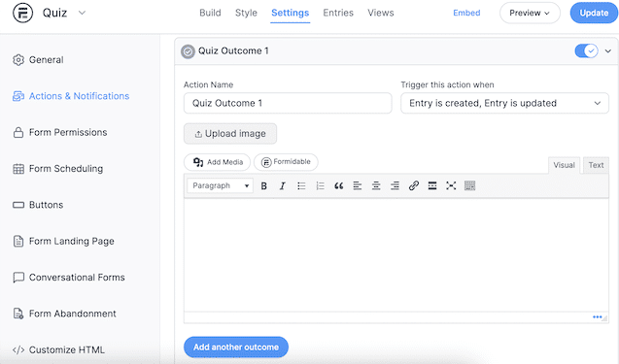Insert a numbered list

click(x=320, y=185)
